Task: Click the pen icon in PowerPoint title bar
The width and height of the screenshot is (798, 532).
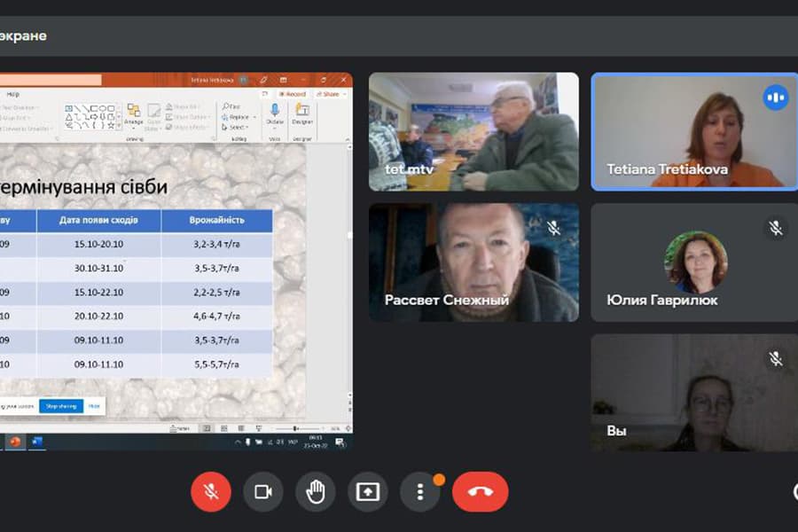Action: click(263, 80)
